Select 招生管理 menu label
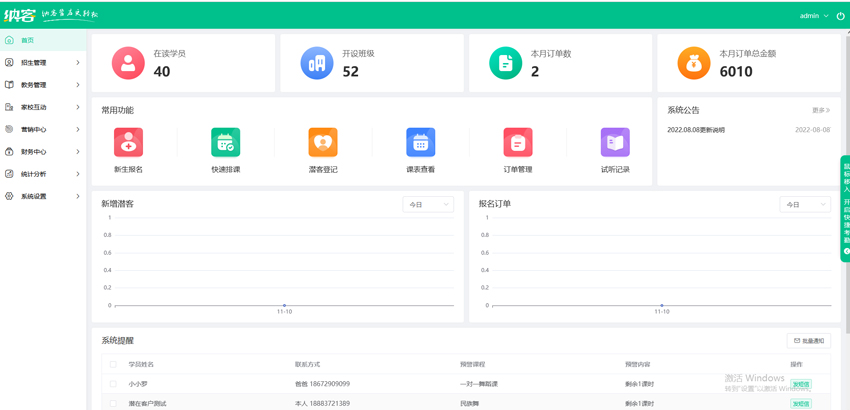This screenshot has height=410, width=850. click(34, 63)
